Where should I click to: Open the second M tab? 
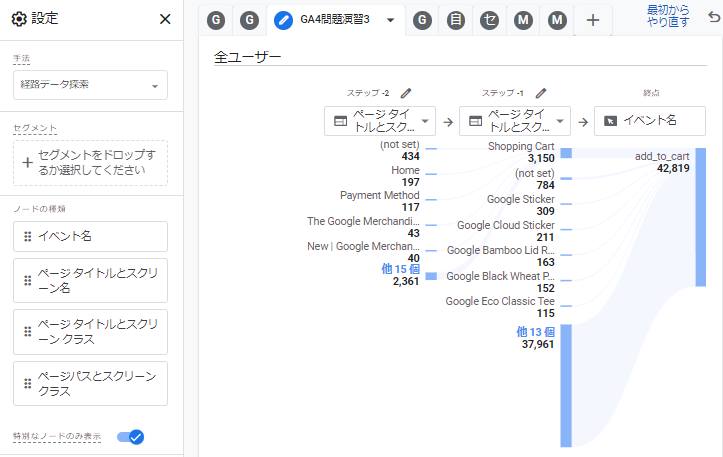pyautogui.click(x=557, y=20)
